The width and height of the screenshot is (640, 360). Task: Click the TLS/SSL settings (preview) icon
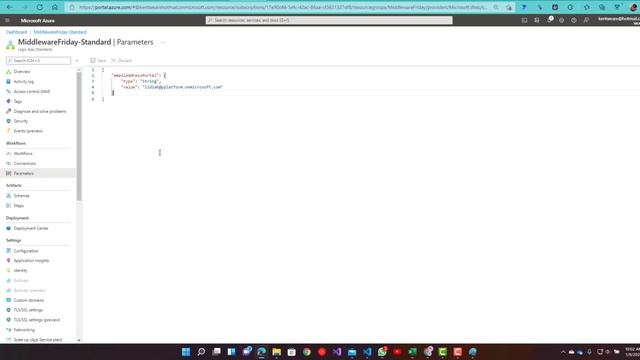click(9, 320)
